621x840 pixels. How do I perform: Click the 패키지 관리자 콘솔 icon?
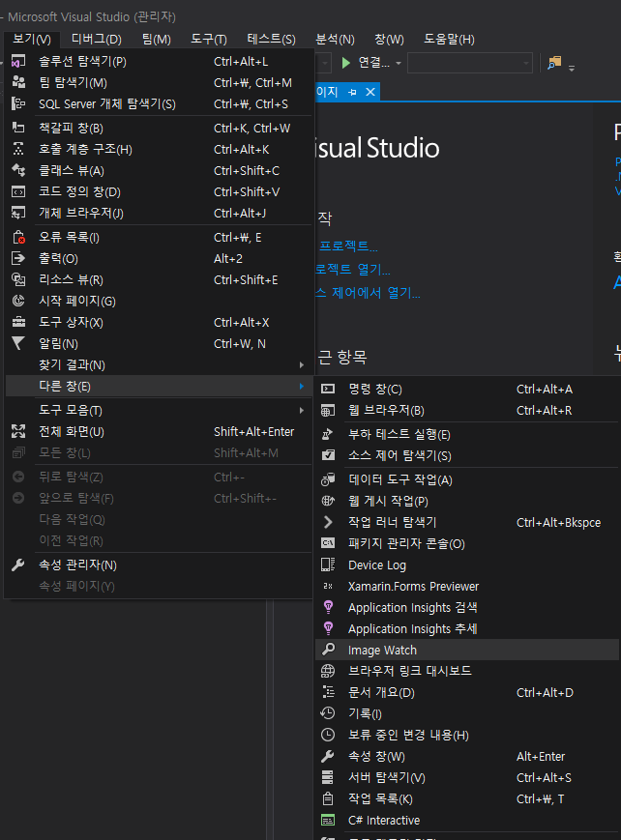pos(328,543)
